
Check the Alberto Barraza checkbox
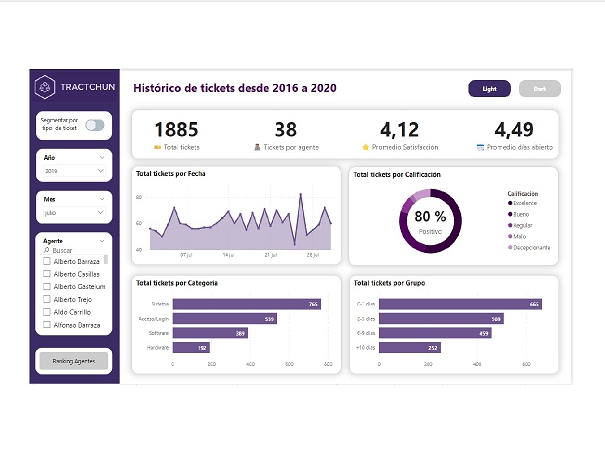click(46, 261)
